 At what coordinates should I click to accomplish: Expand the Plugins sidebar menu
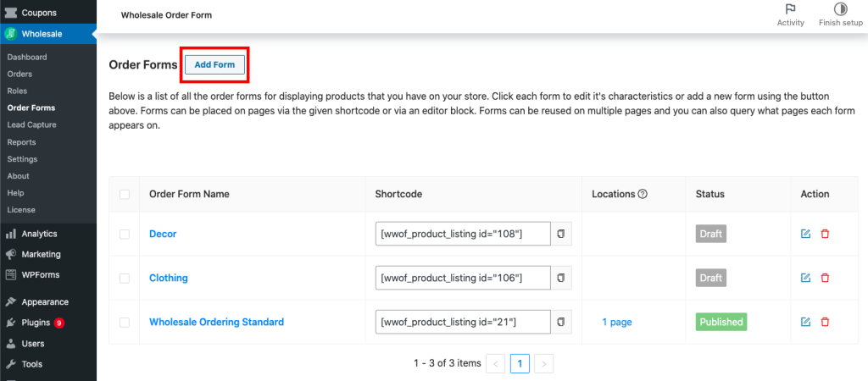pyautogui.click(x=36, y=323)
